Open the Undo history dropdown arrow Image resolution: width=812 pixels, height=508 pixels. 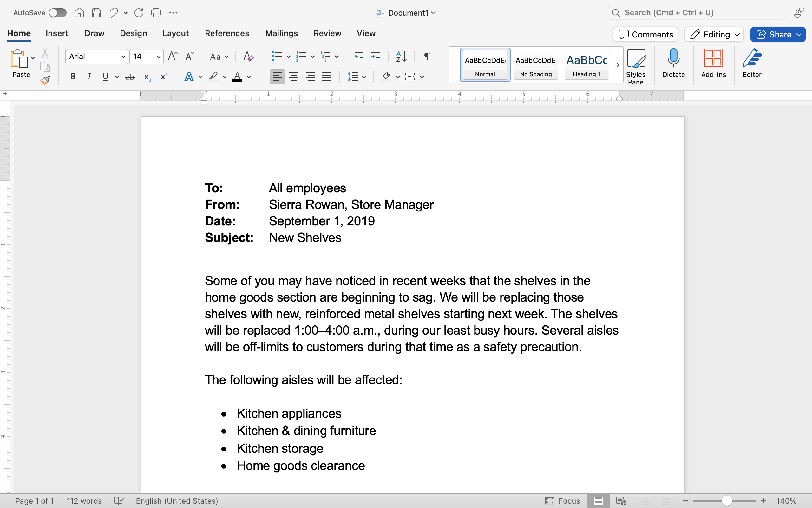(x=126, y=13)
